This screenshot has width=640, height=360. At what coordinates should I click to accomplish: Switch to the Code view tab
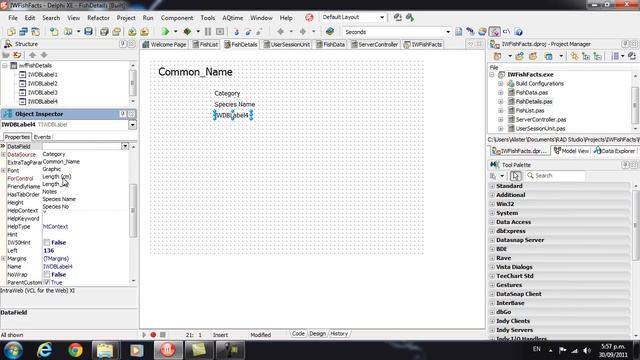[298, 334]
